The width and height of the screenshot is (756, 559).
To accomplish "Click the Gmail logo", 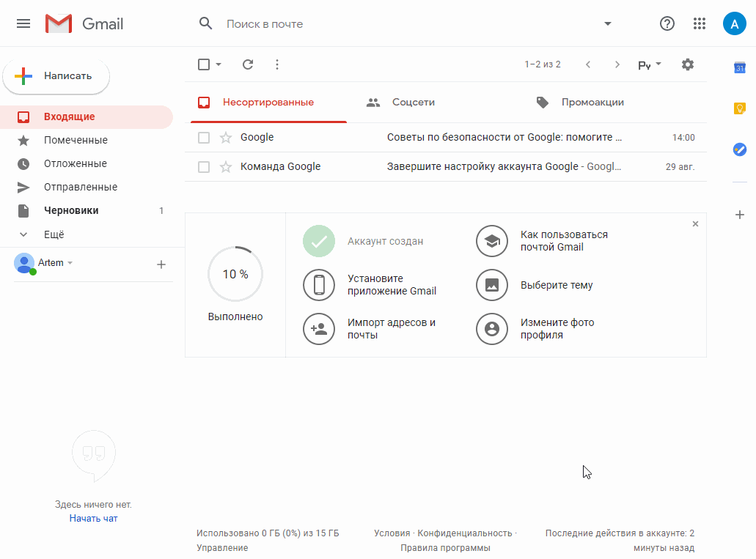I will click(x=84, y=23).
